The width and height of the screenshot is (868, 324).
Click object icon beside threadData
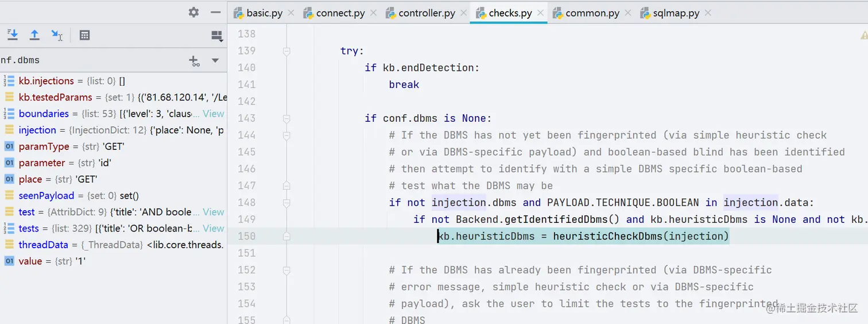tap(9, 245)
